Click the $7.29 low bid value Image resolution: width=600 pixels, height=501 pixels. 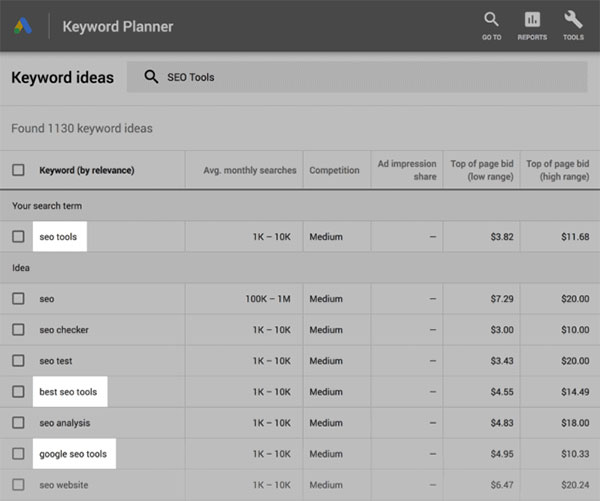point(502,299)
